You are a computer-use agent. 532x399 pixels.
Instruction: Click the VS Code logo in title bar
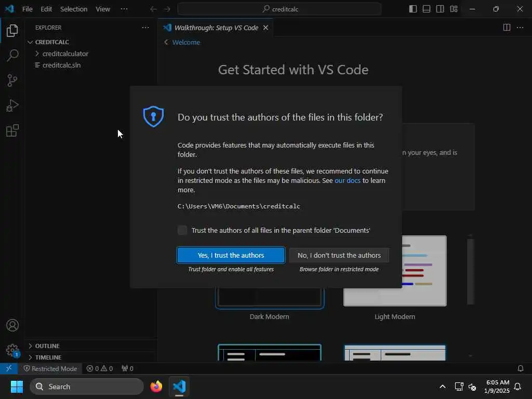click(9, 9)
